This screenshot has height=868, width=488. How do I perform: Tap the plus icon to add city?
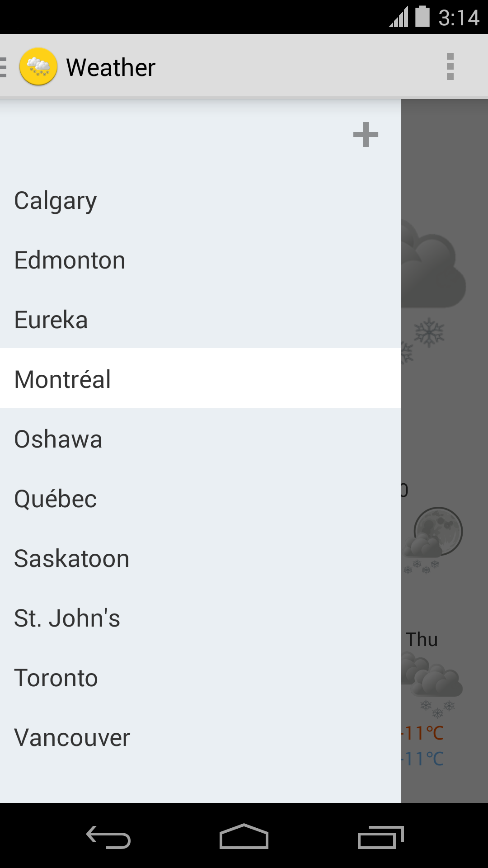tap(366, 135)
